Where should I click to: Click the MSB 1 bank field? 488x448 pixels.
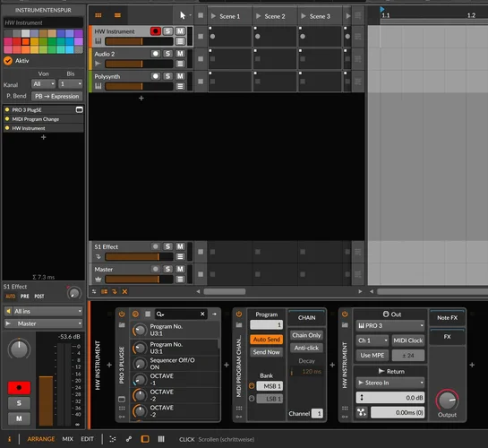click(x=270, y=386)
